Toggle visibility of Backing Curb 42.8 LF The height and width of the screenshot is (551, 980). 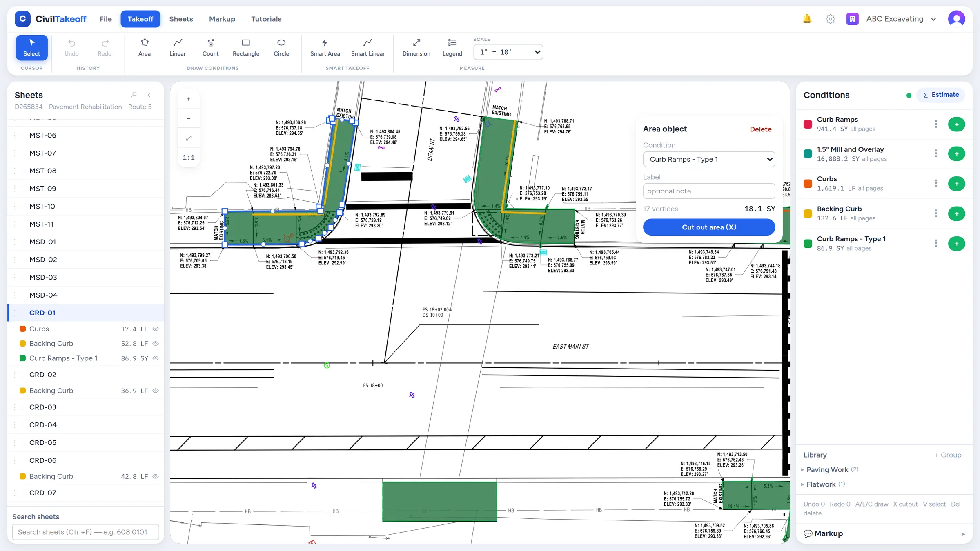coord(156,476)
